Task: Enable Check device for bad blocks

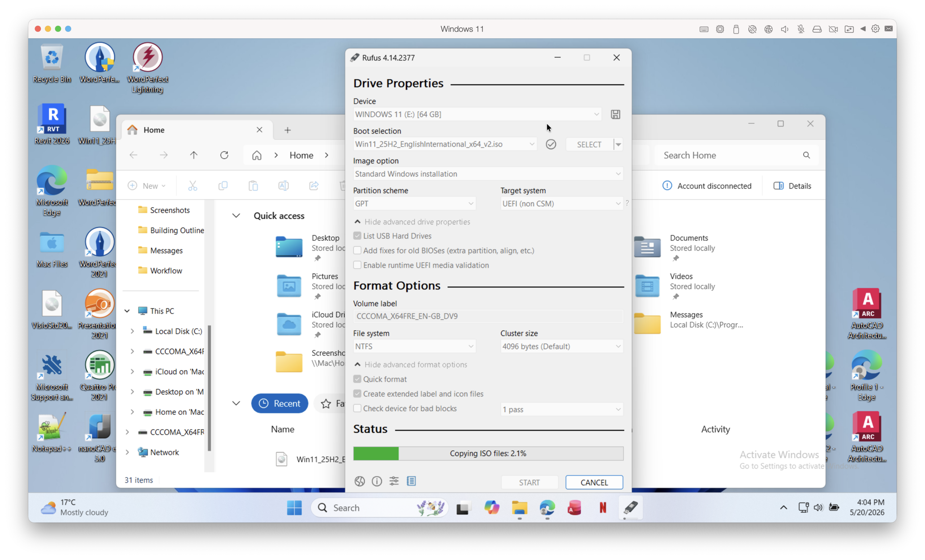Action: click(357, 408)
